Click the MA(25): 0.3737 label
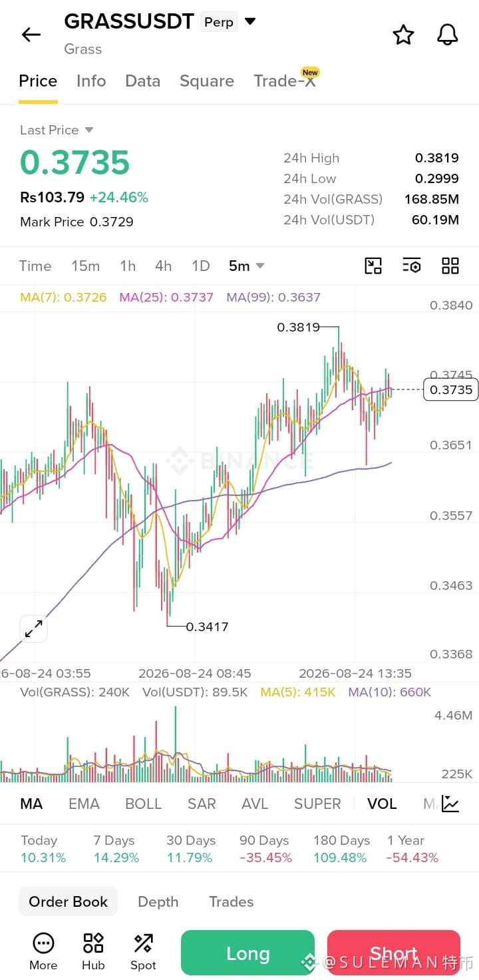The height and width of the screenshot is (980, 479). [166, 297]
